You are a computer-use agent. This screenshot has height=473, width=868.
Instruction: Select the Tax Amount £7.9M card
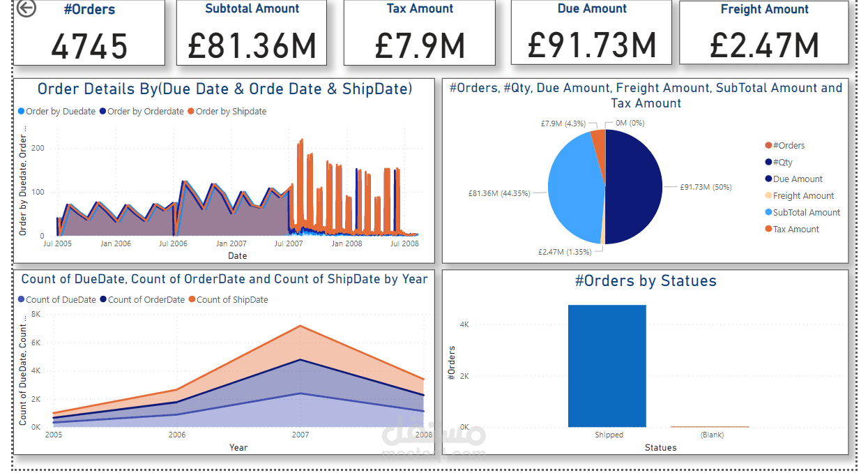[x=420, y=33]
